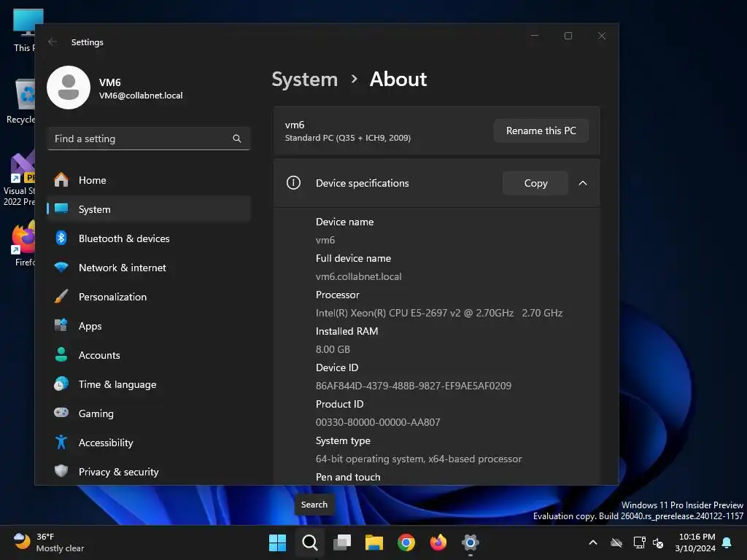Screen dimensions: 747x560
Task: Click the search magnifier in Find a setting
Action: tap(237, 139)
